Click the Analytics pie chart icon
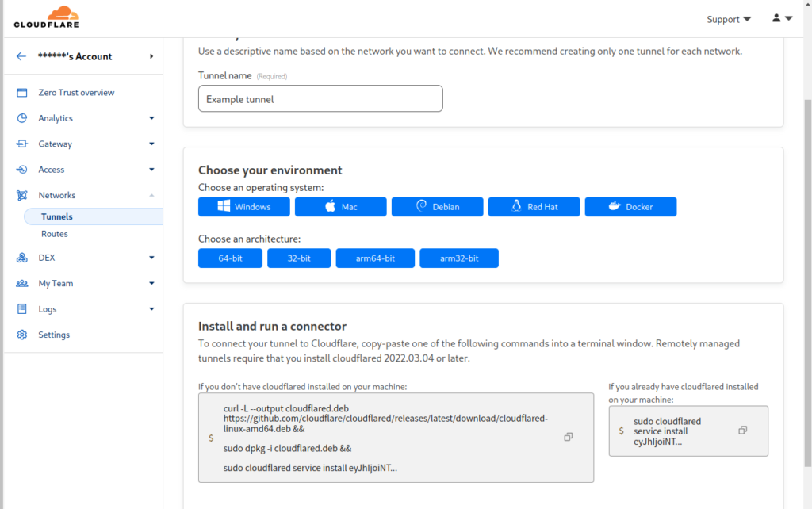The height and width of the screenshot is (509, 812). (21, 118)
